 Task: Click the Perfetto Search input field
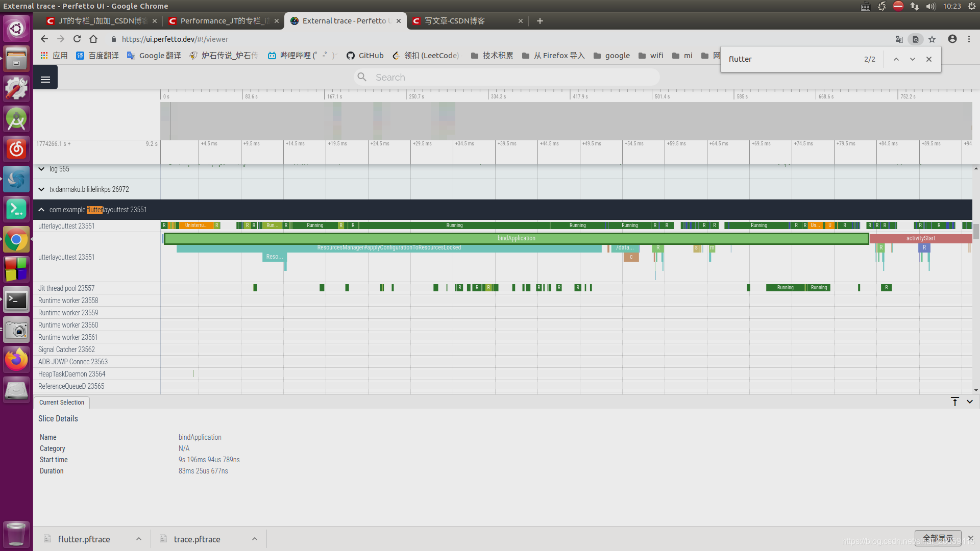505,78
